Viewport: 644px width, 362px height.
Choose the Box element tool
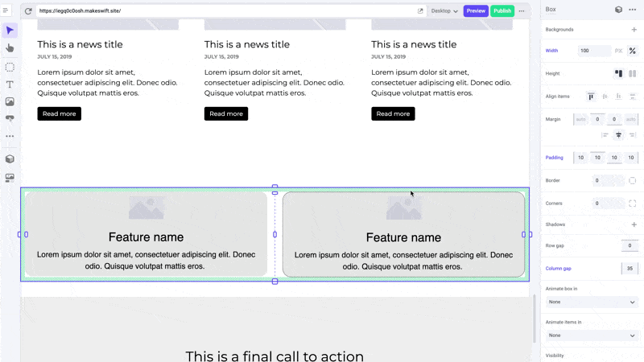tap(10, 67)
